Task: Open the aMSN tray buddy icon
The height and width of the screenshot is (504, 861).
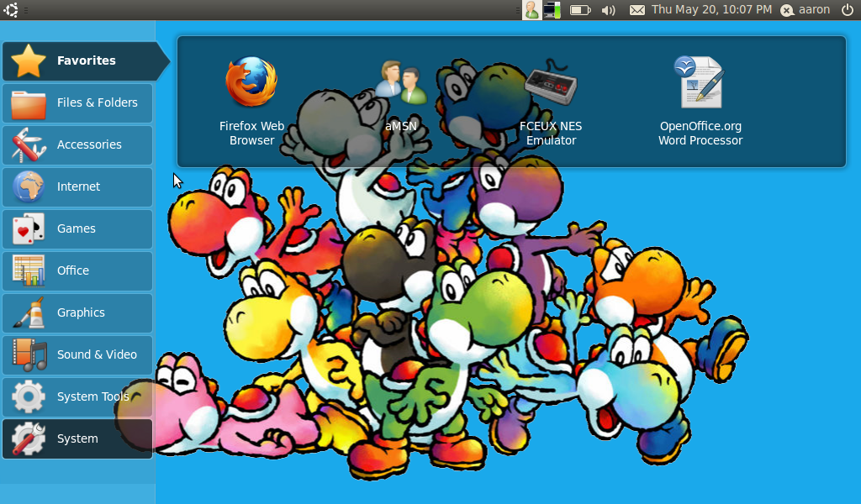Action: point(531,10)
